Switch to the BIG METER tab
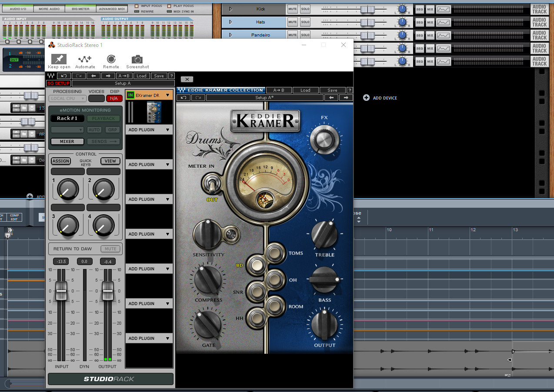The width and height of the screenshot is (554, 392). [x=80, y=9]
